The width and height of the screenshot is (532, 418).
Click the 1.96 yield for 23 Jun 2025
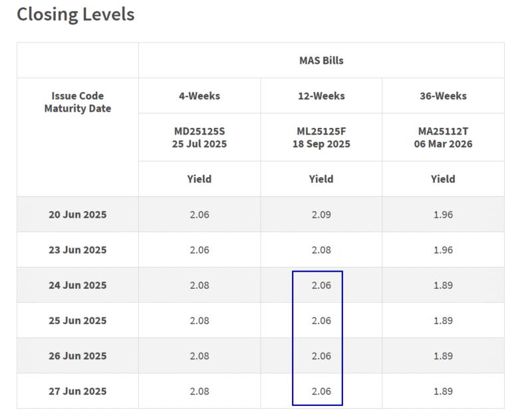click(x=443, y=250)
